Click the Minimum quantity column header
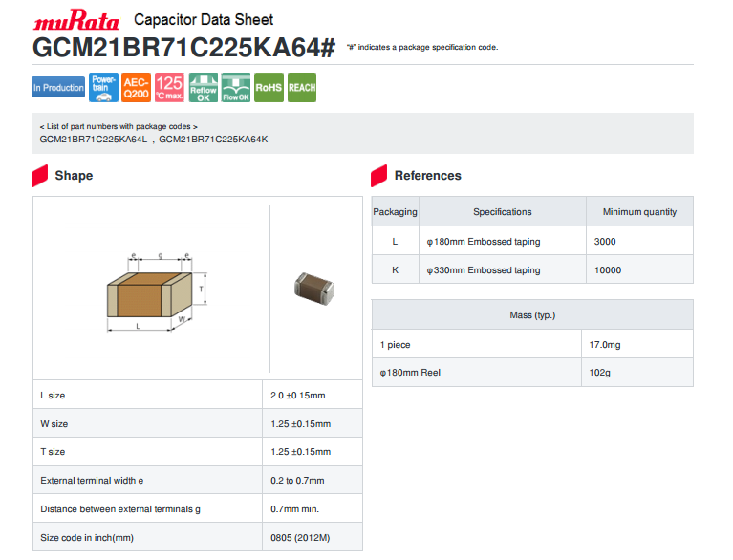This screenshot has width=733, height=560. (639, 212)
